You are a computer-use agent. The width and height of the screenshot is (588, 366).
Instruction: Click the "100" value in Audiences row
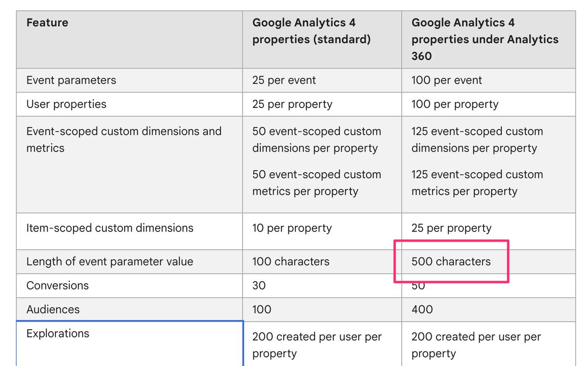point(262,310)
